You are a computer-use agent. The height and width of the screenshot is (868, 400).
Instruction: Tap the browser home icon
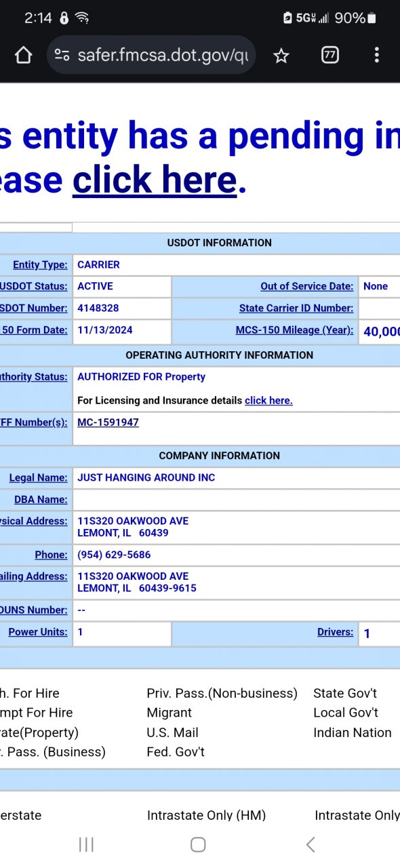24,56
